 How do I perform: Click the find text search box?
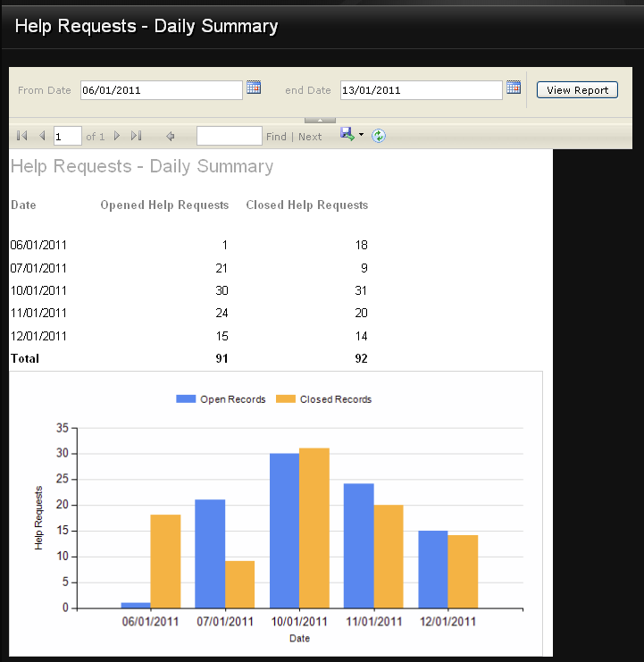pos(229,136)
